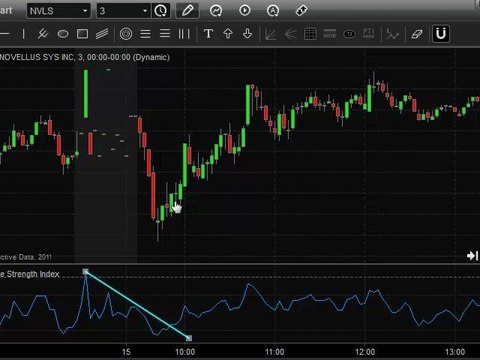Select the parallel channel lines tool
Viewport: 480px width, 360px height.
102,34
